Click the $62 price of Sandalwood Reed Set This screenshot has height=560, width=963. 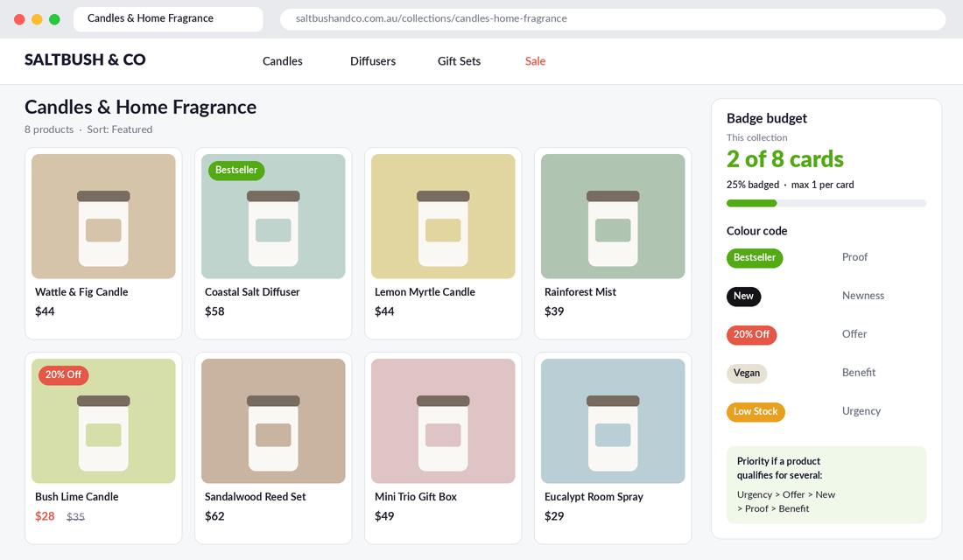[214, 516]
